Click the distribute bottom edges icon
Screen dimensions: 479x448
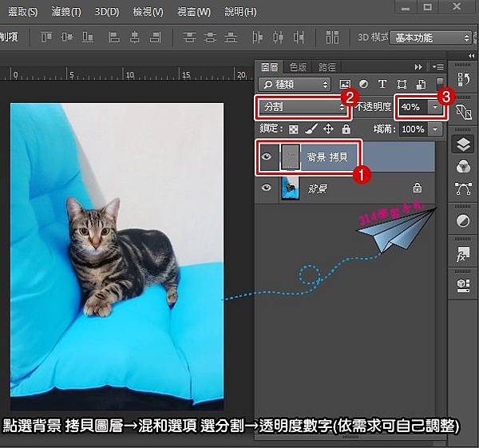pos(231,38)
